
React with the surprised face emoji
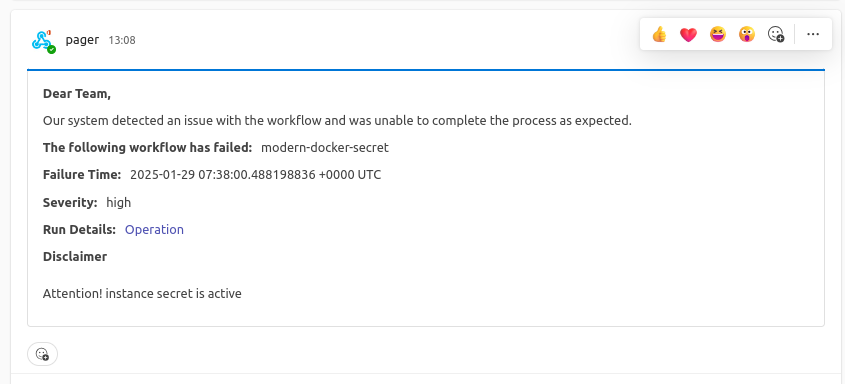point(746,34)
